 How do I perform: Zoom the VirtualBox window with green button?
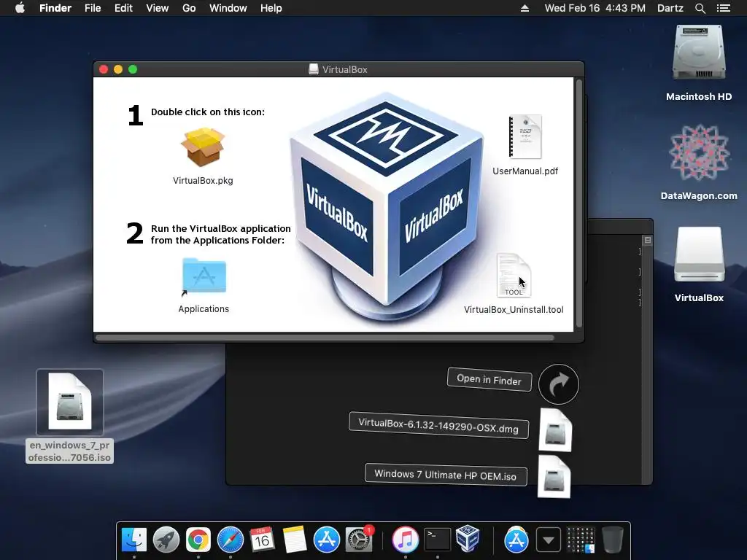click(133, 69)
